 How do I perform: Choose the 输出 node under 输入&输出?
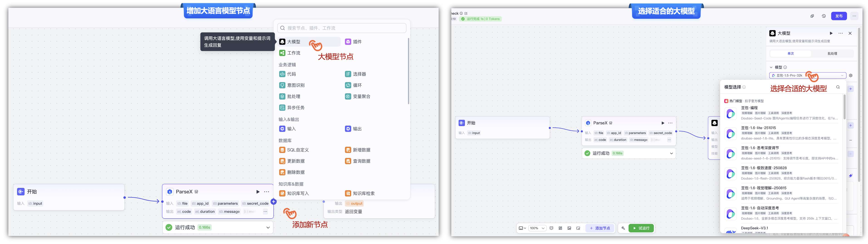point(353,129)
